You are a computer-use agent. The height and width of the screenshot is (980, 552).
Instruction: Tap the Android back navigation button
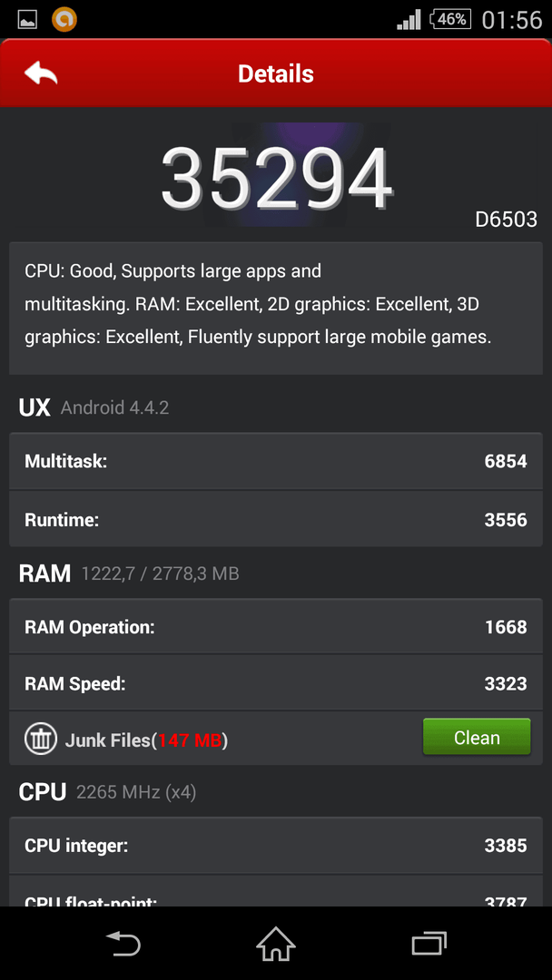(x=123, y=943)
